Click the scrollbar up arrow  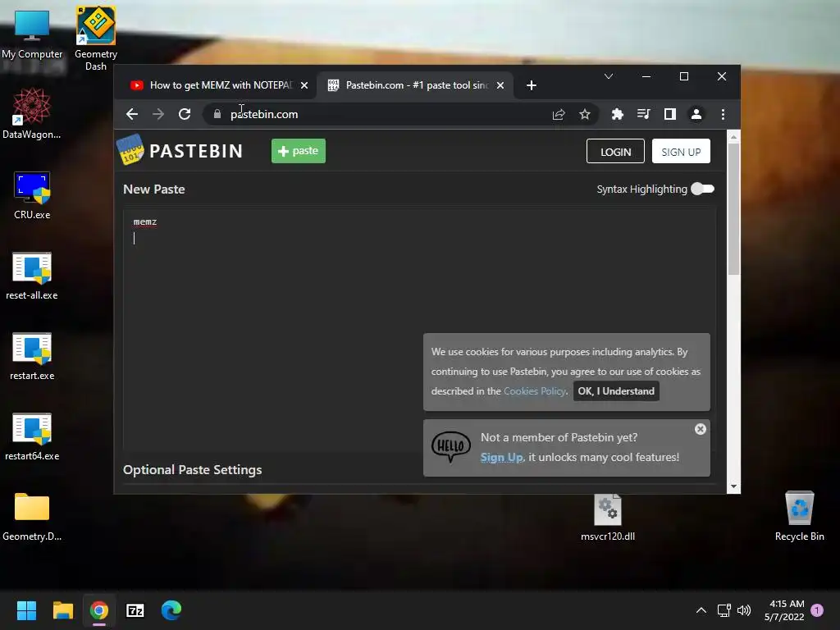click(733, 137)
